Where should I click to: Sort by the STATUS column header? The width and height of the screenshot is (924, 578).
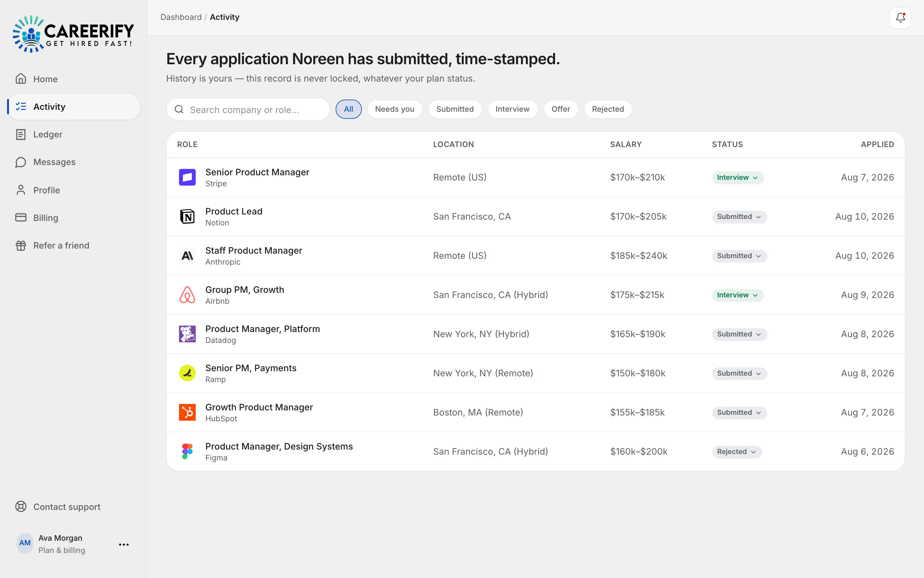pos(727,144)
